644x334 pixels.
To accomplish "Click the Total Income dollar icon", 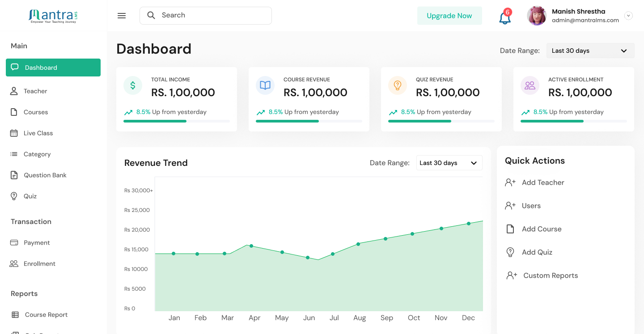I will pyautogui.click(x=133, y=85).
